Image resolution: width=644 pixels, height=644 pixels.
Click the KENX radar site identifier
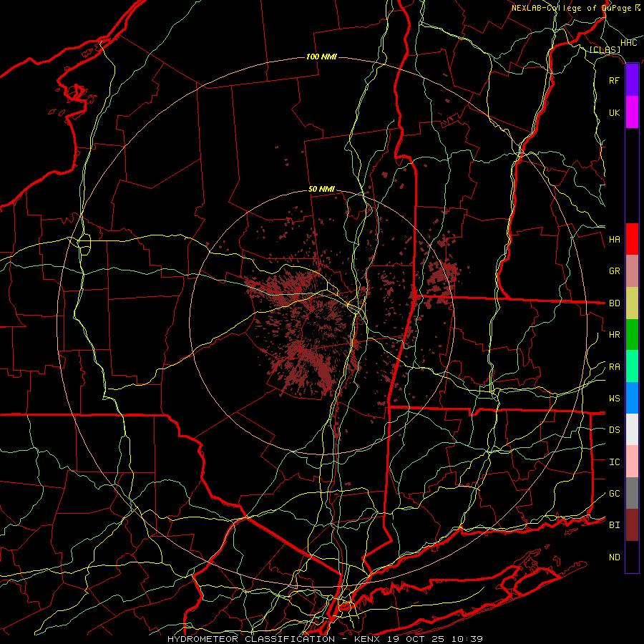click(x=369, y=639)
